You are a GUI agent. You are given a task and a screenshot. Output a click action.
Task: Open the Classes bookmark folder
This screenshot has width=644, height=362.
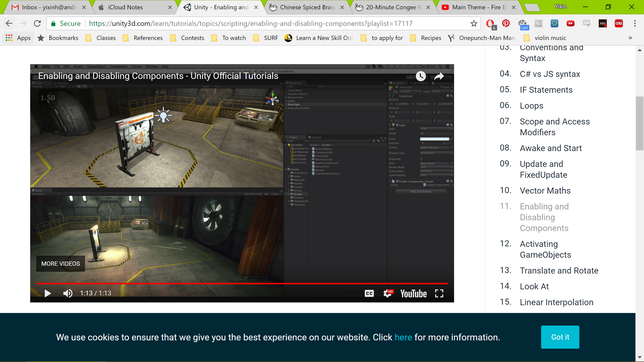click(x=101, y=38)
